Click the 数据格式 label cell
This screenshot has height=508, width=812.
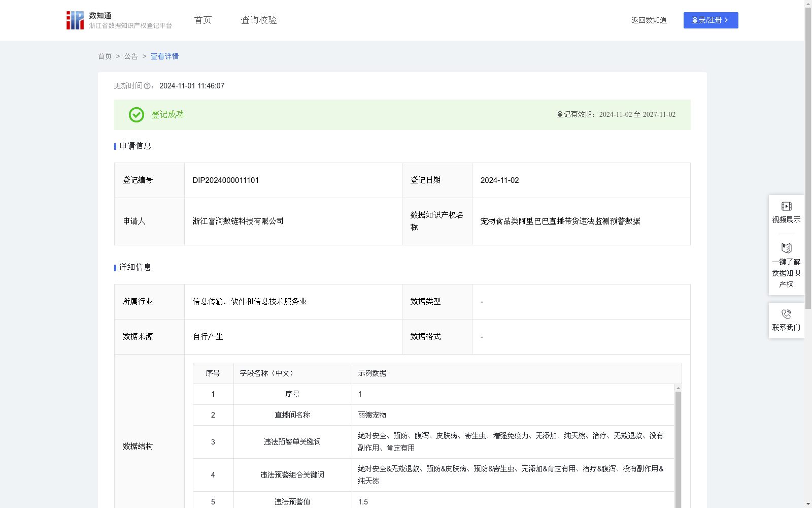[x=437, y=337]
